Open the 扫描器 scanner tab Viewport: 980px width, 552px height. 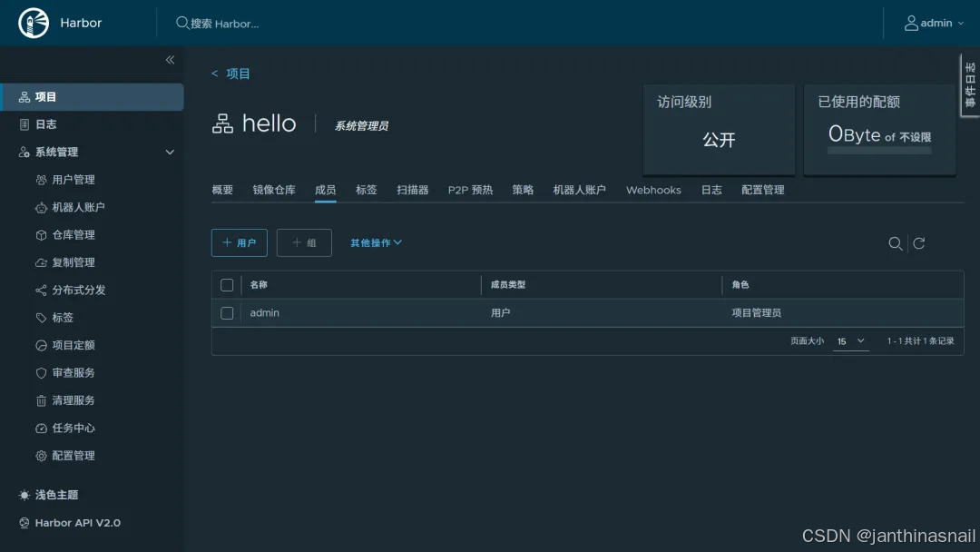coord(413,190)
